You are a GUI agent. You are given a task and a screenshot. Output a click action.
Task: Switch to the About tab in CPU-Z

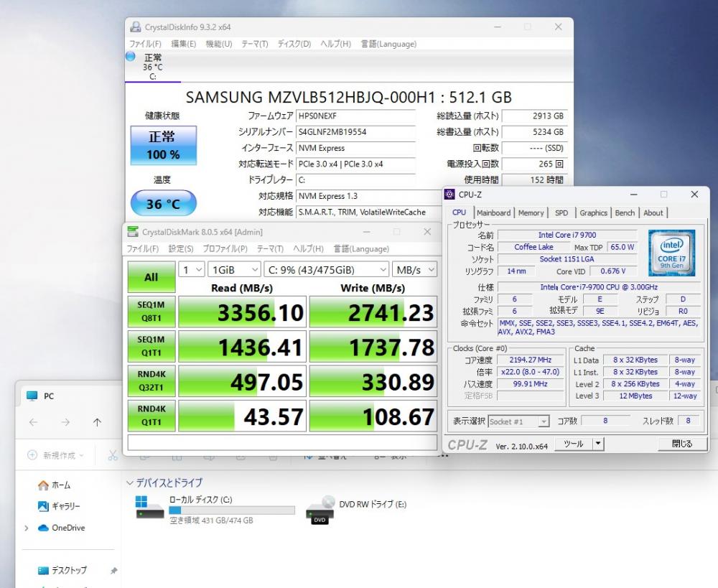(653, 213)
